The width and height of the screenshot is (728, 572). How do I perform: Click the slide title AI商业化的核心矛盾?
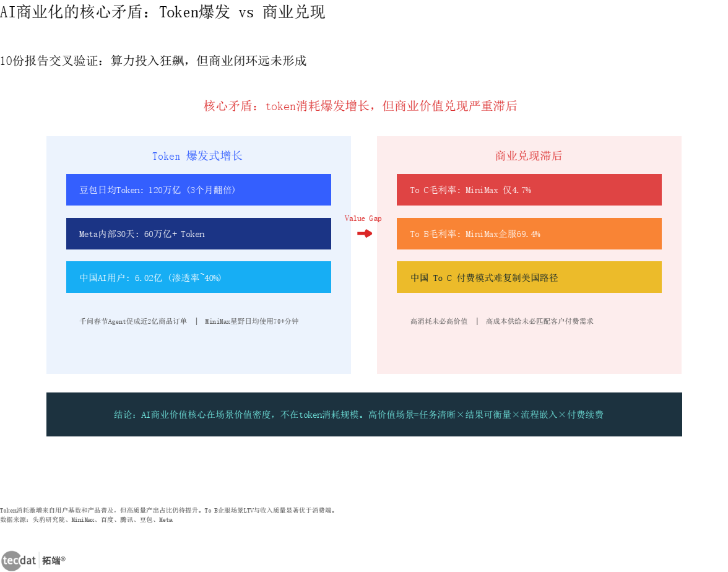[x=162, y=12]
